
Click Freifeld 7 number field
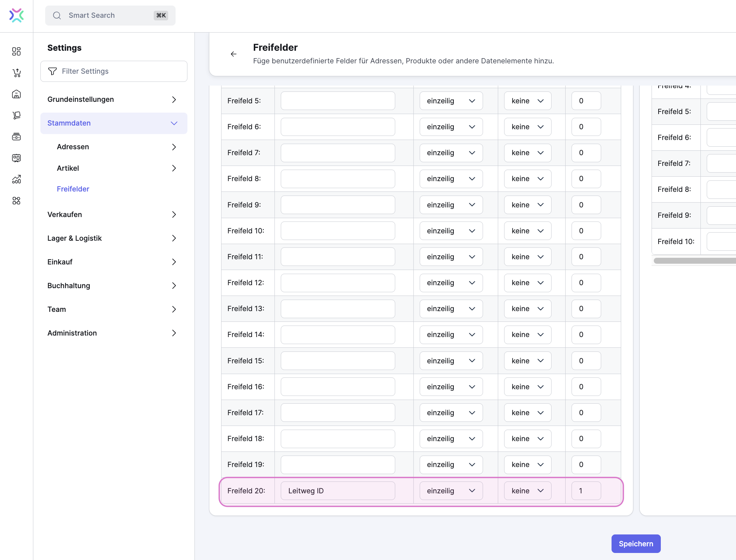coord(586,153)
